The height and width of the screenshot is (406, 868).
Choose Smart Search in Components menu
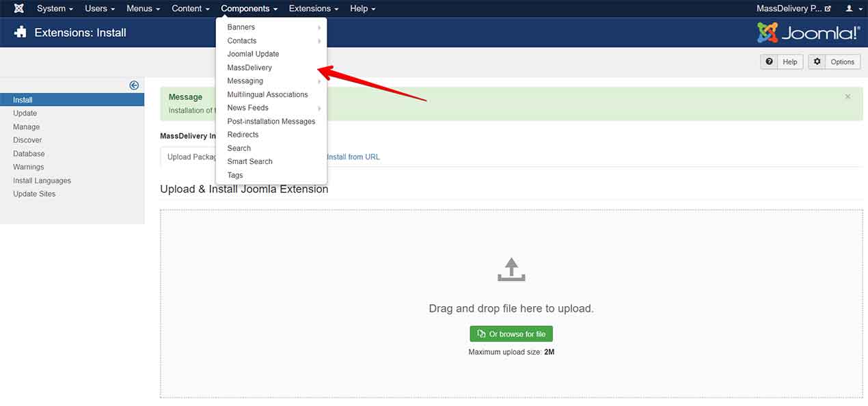249,161
